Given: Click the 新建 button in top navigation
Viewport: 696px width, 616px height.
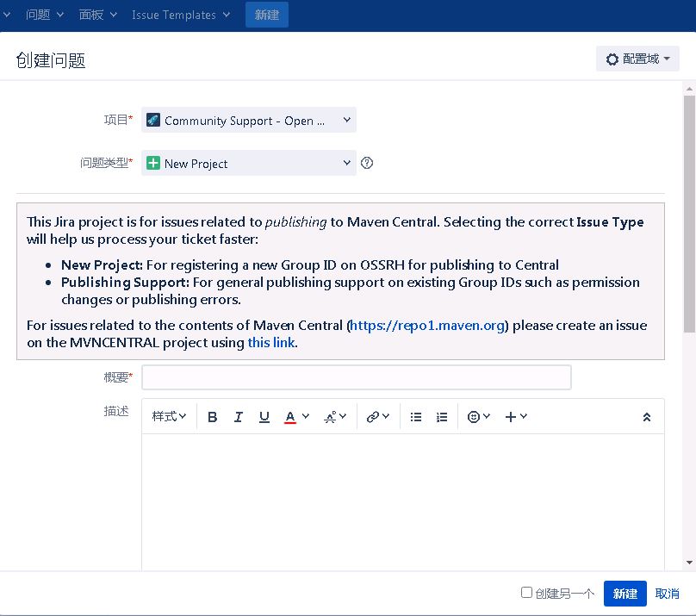Looking at the screenshot, I should pos(267,16).
